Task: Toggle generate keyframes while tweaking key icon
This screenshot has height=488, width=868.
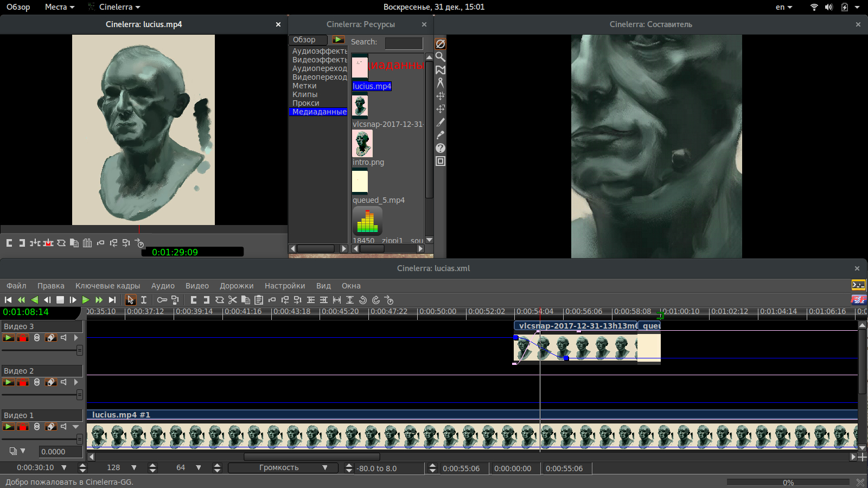Action: (162, 300)
